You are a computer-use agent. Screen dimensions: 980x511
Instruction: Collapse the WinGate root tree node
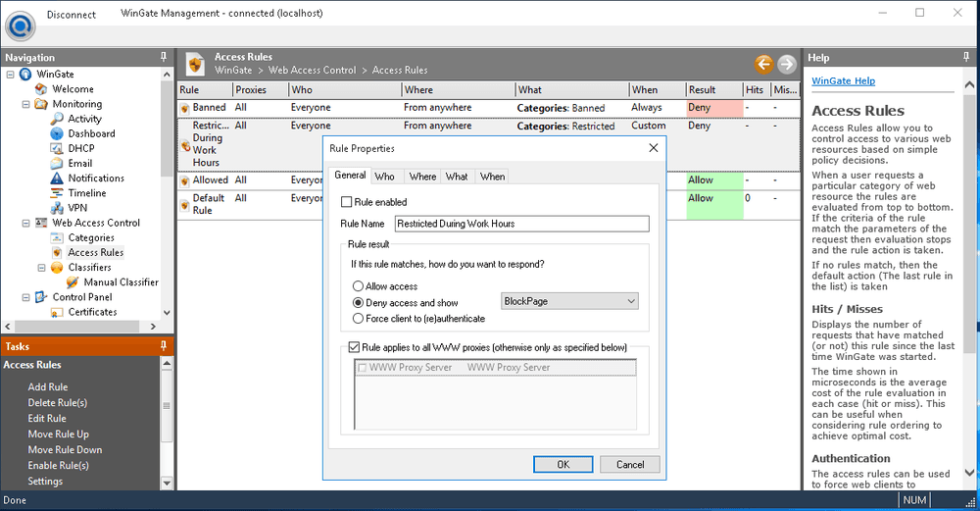coord(10,75)
